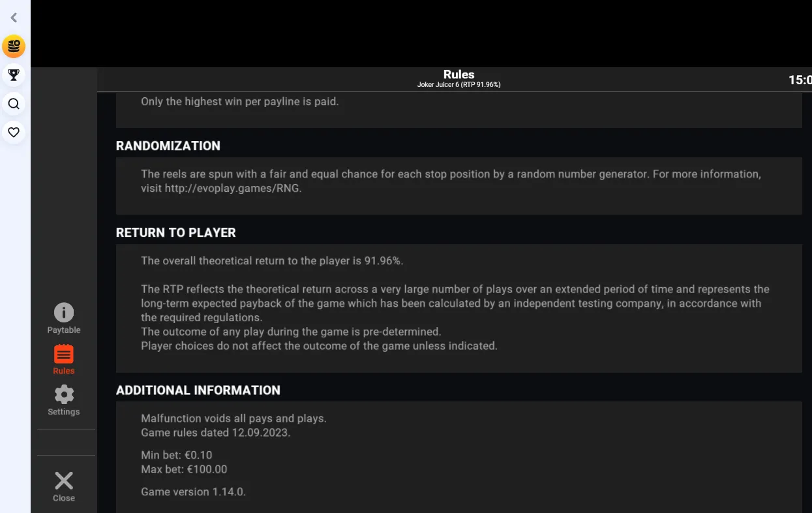Select the orange Rules icon
812x513 pixels.
point(64,354)
